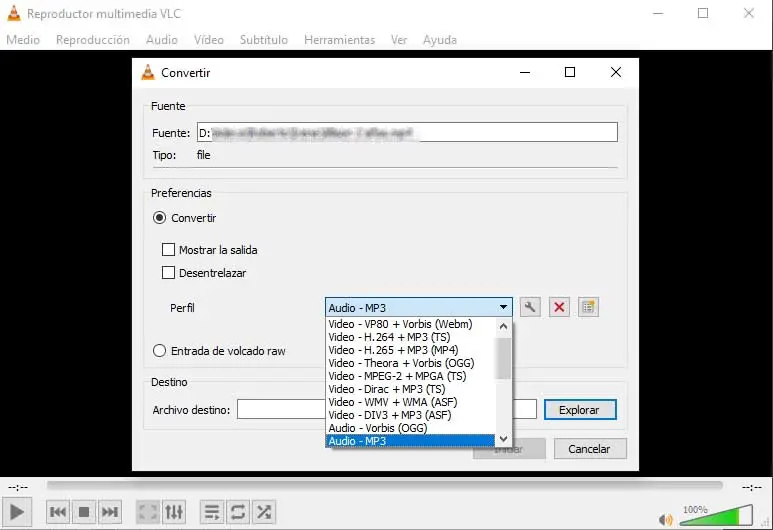
Task: Skip to next track in VLC
Action: pyautogui.click(x=109, y=512)
